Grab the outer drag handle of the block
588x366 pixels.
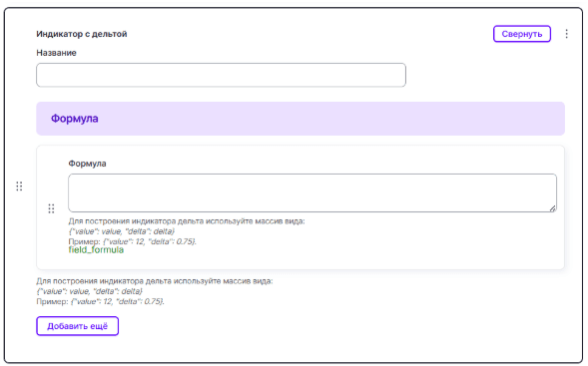tap(19, 186)
